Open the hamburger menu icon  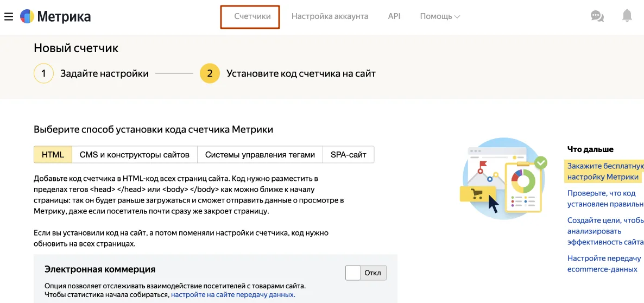(x=9, y=16)
